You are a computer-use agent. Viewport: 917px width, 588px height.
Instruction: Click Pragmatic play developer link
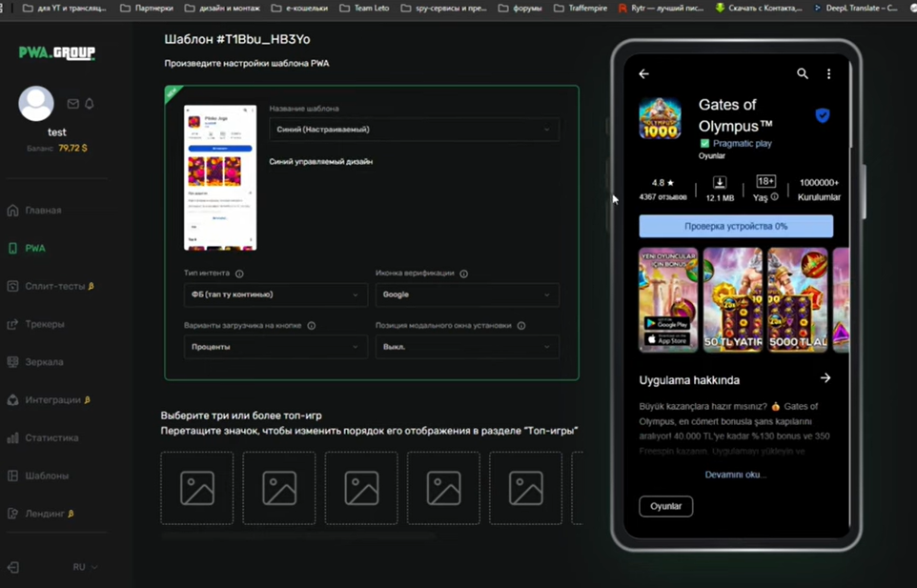pyautogui.click(x=743, y=143)
